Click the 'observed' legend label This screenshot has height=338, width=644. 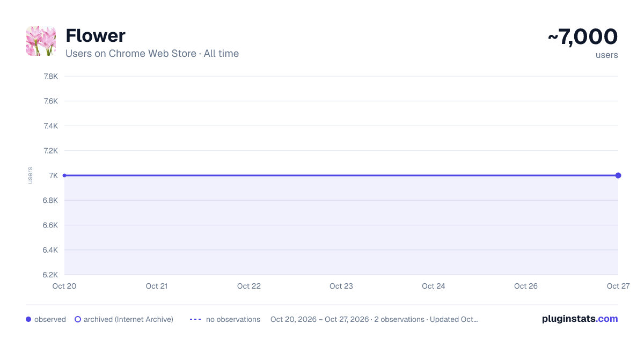pos(50,319)
